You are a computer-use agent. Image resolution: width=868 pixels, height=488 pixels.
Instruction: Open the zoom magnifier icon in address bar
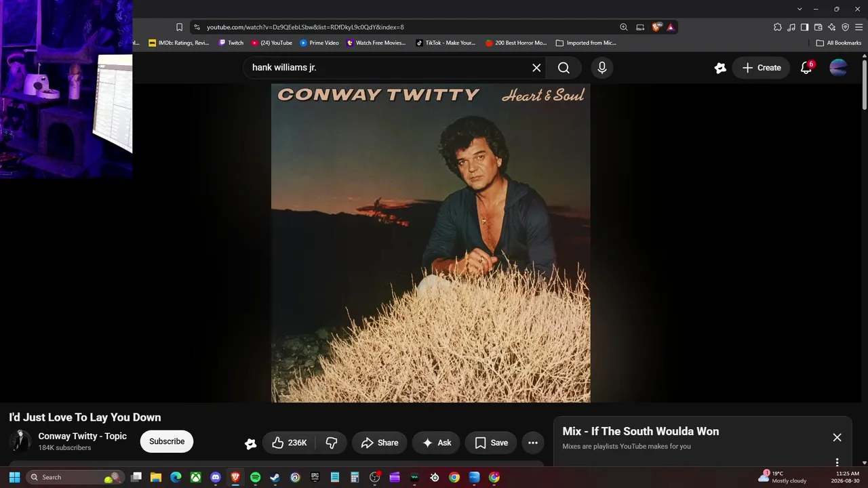click(x=624, y=27)
